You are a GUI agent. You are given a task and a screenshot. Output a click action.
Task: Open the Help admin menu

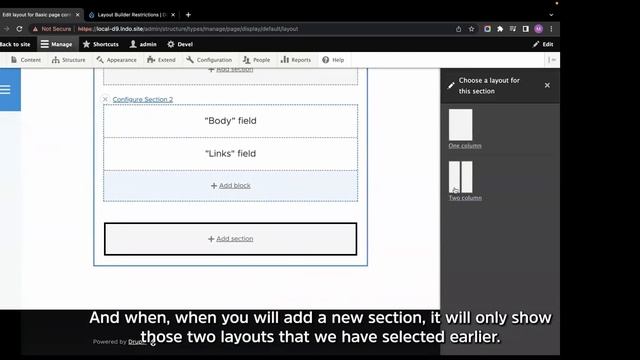pos(333,60)
